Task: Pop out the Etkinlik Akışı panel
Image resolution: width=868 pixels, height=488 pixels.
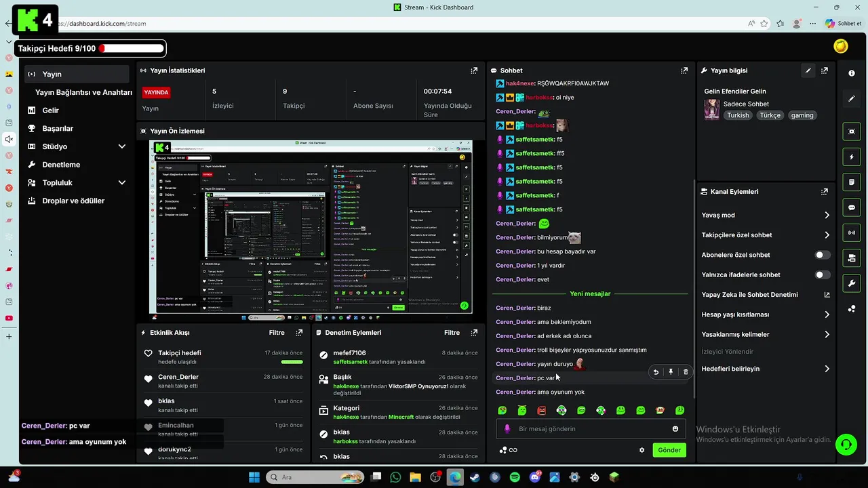Action: tap(299, 333)
